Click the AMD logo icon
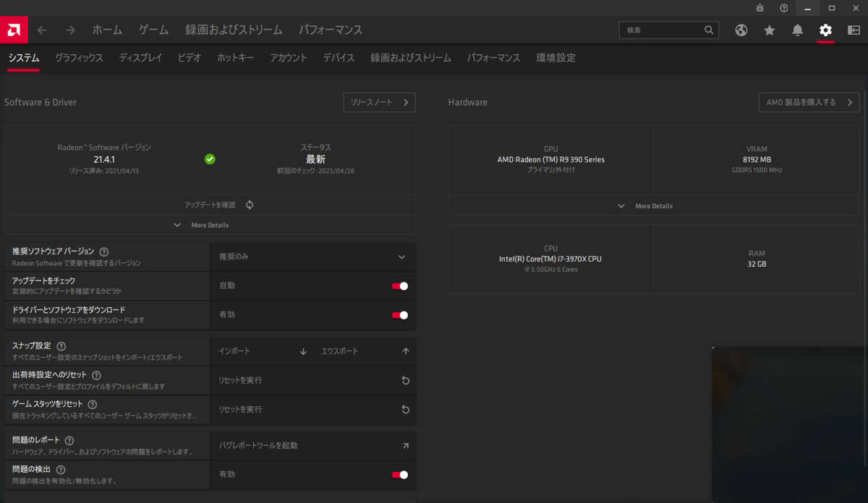 14,30
